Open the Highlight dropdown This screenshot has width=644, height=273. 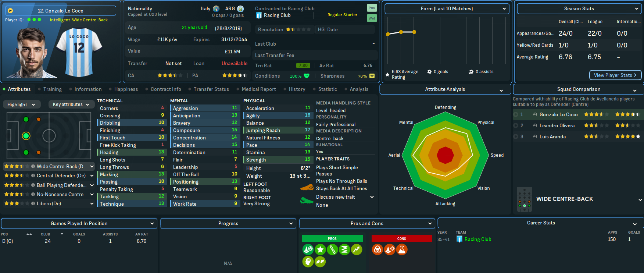click(x=21, y=104)
